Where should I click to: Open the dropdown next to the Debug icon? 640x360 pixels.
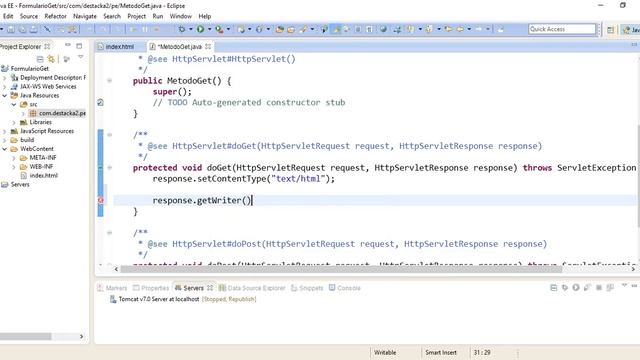coord(191,29)
